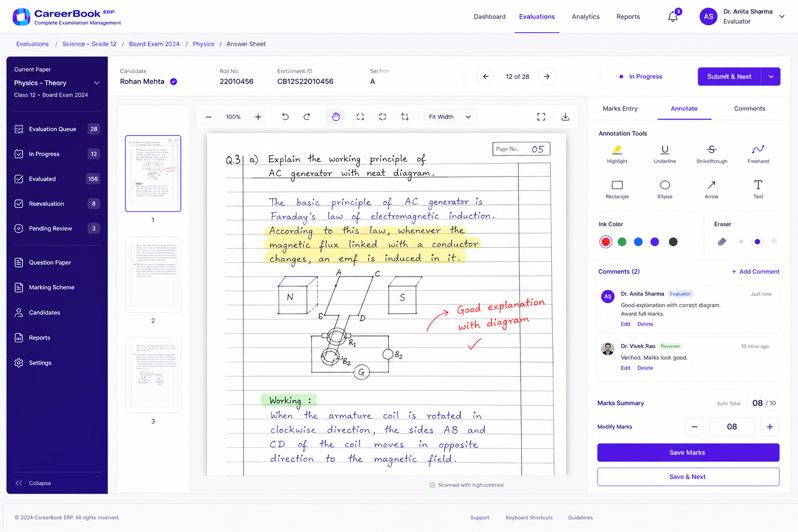Pick the green ink color
The image size is (798, 532).
tap(622, 242)
